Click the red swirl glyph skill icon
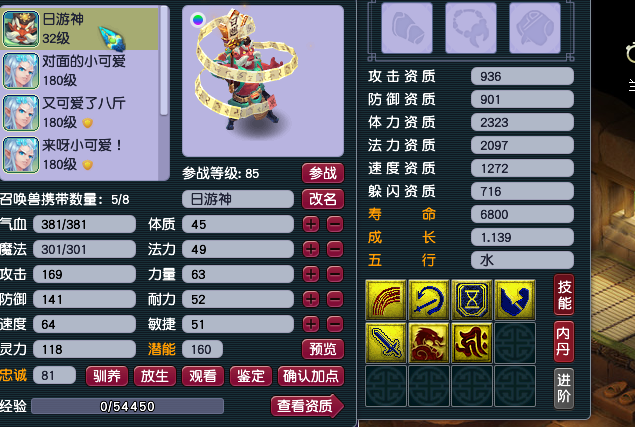Screen dimensions: 635x427 coord(472,343)
